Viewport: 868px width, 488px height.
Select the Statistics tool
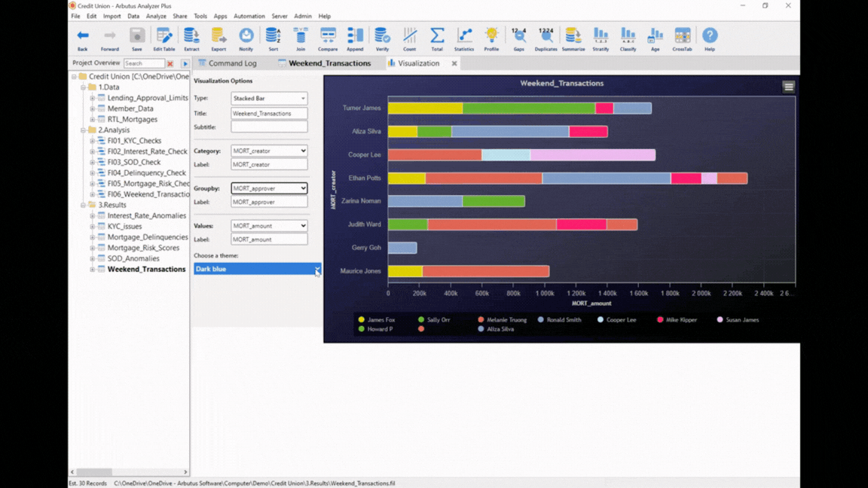(463, 38)
